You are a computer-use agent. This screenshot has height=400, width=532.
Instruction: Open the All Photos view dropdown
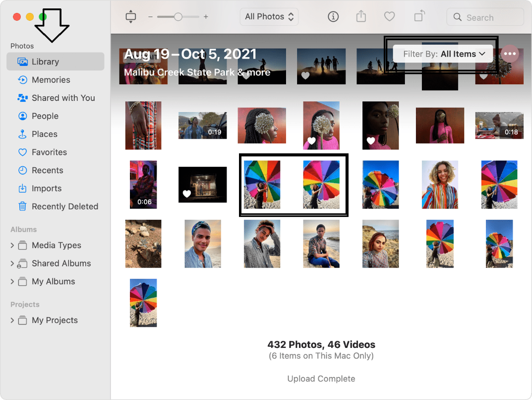[x=269, y=16]
